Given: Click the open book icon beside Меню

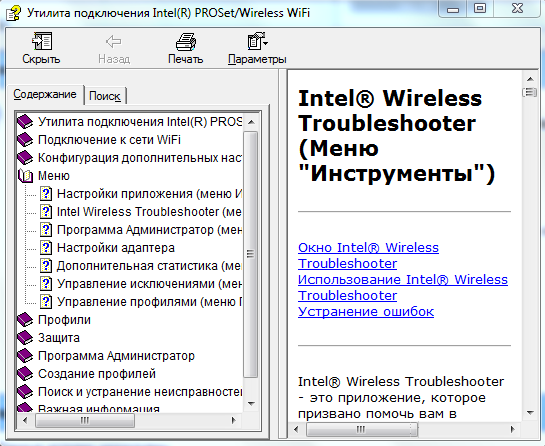Looking at the screenshot, I should click(26, 176).
